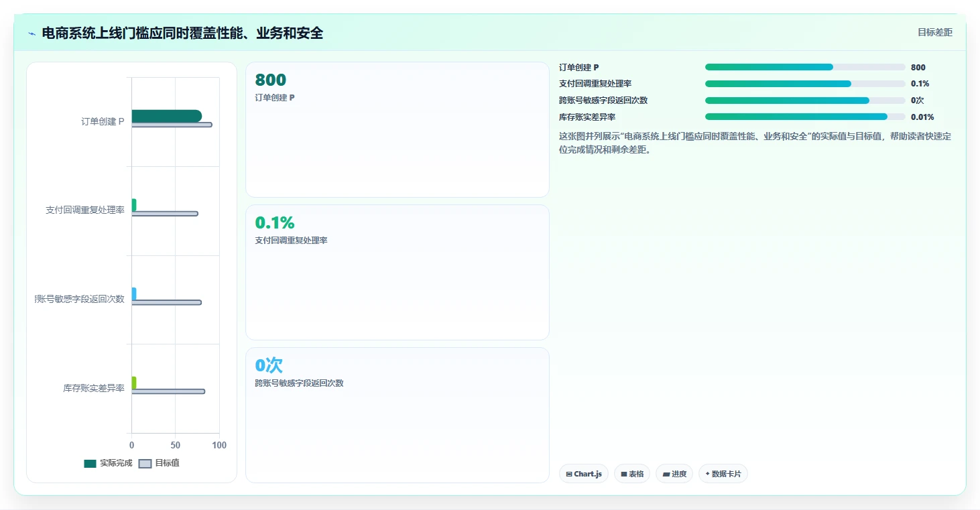
Task: Click the x-axis tick label 100
Action: [219, 445]
